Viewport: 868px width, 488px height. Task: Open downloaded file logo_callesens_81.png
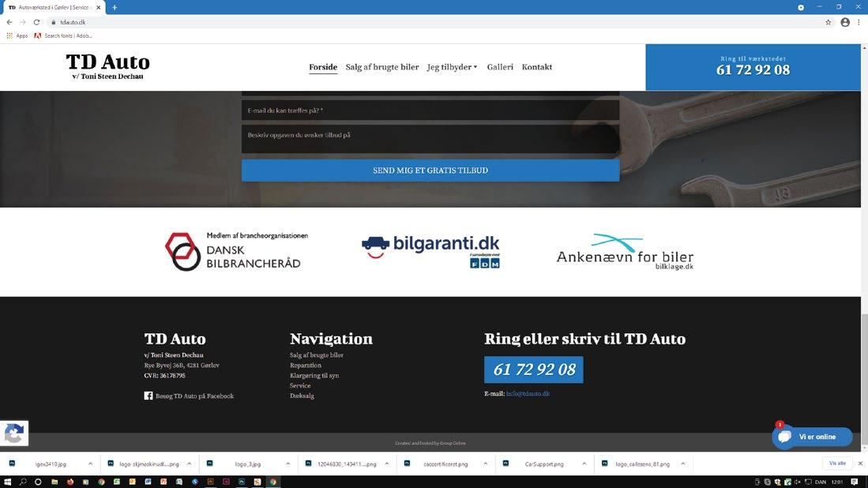(x=643, y=464)
